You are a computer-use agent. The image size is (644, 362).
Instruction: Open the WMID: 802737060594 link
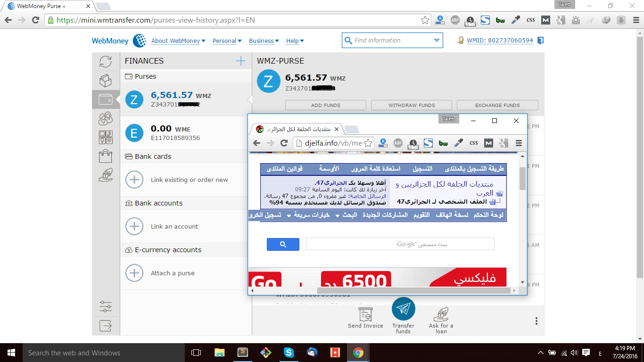[x=500, y=41]
